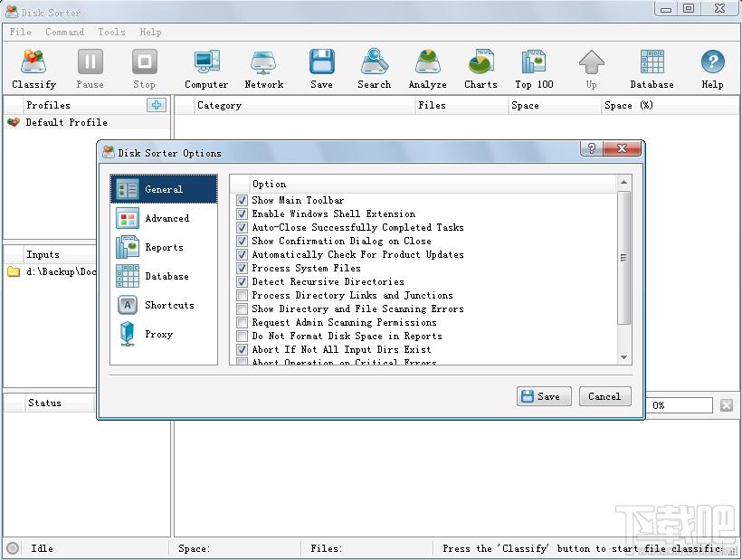Select the Advanced options category

[x=164, y=218]
